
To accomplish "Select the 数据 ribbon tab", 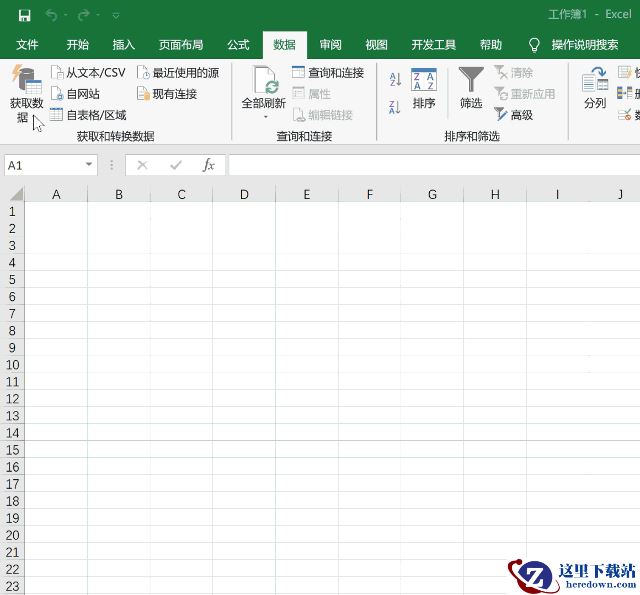I will pyautogui.click(x=284, y=44).
